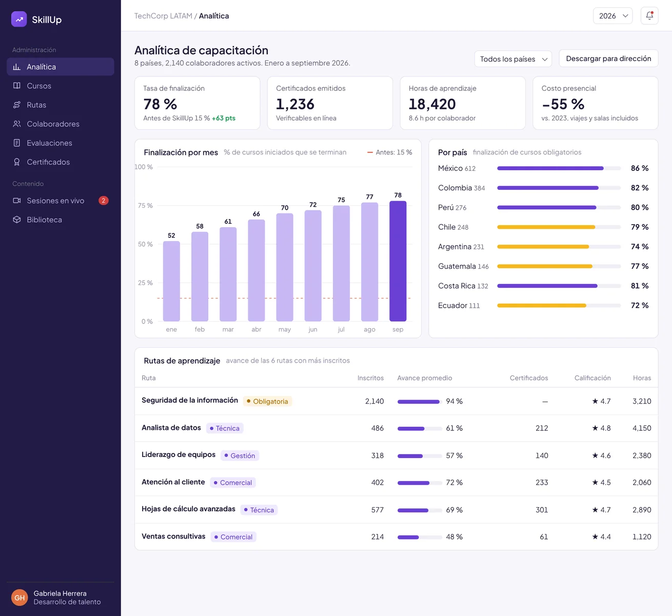Open the Biblioteca menu item
The width and height of the screenshot is (672, 616).
tap(61, 220)
